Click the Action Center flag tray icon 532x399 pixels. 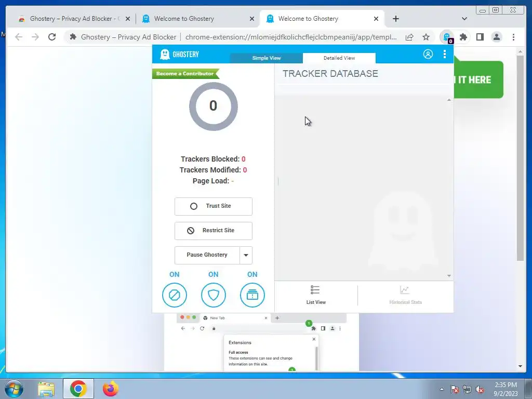tap(455, 389)
